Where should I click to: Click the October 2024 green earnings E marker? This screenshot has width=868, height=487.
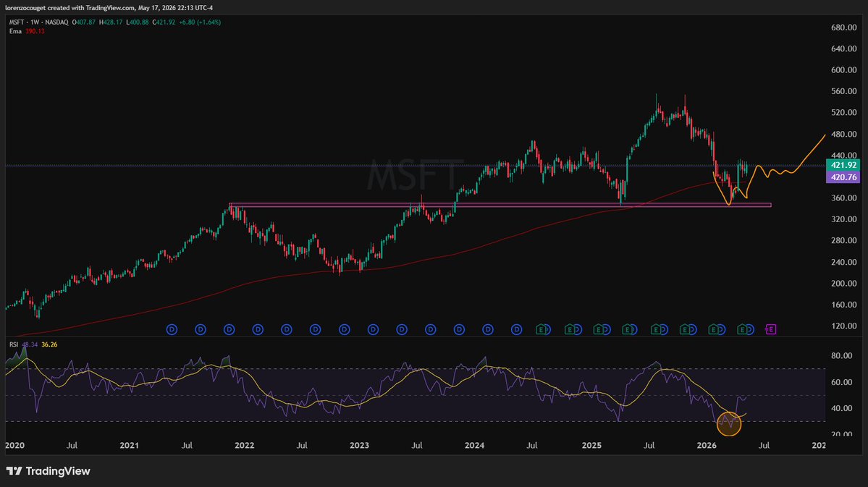click(569, 329)
